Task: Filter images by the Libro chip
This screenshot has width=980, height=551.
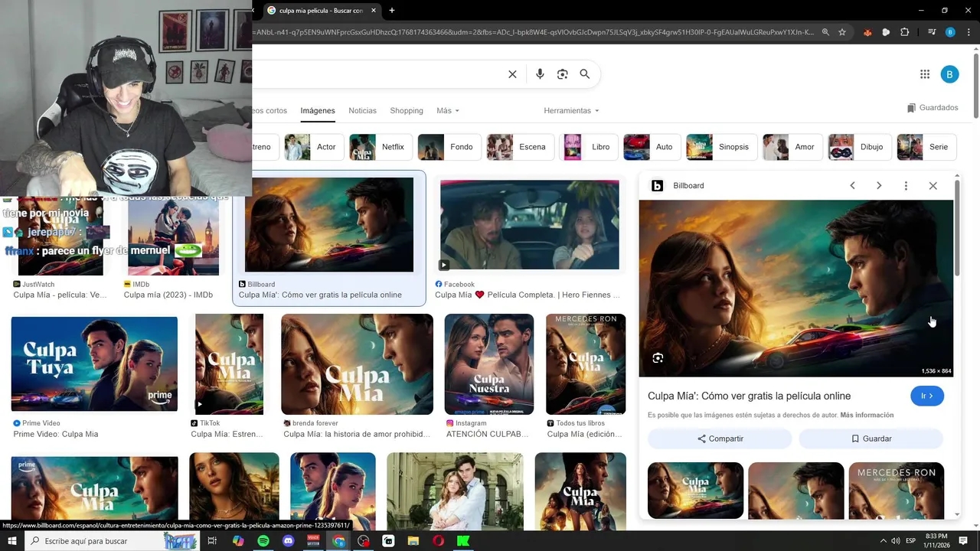Action: [589, 147]
